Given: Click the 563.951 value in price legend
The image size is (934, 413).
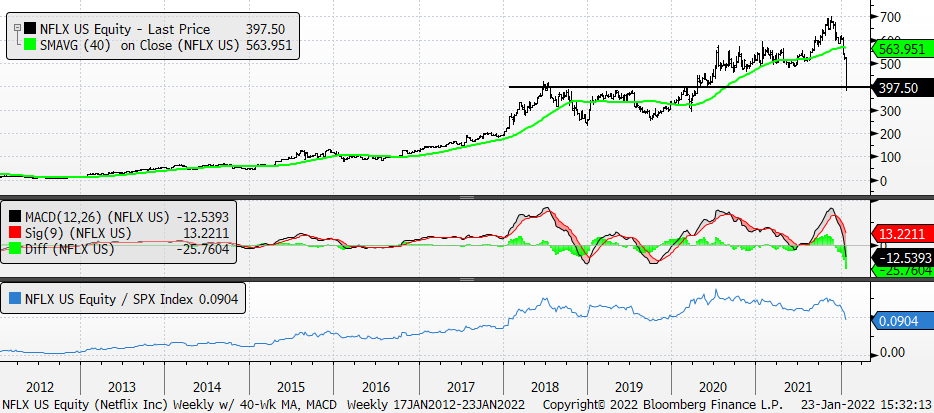Looking at the screenshot, I should pyautogui.click(x=268, y=45).
